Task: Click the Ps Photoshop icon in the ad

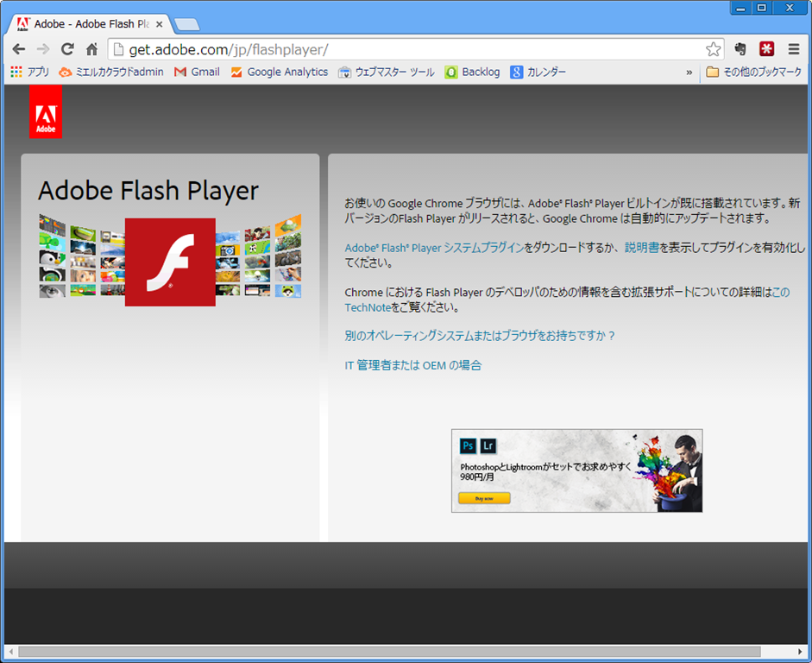Action: (x=469, y=446)
